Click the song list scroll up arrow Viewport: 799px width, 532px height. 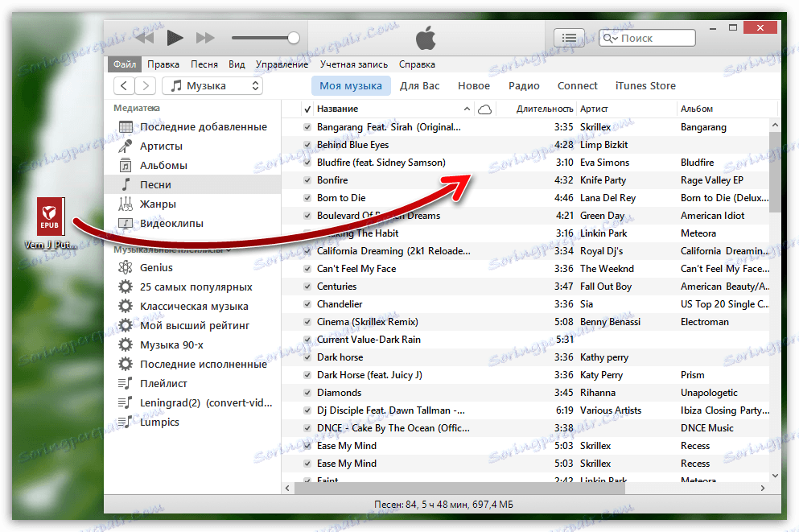775,125
